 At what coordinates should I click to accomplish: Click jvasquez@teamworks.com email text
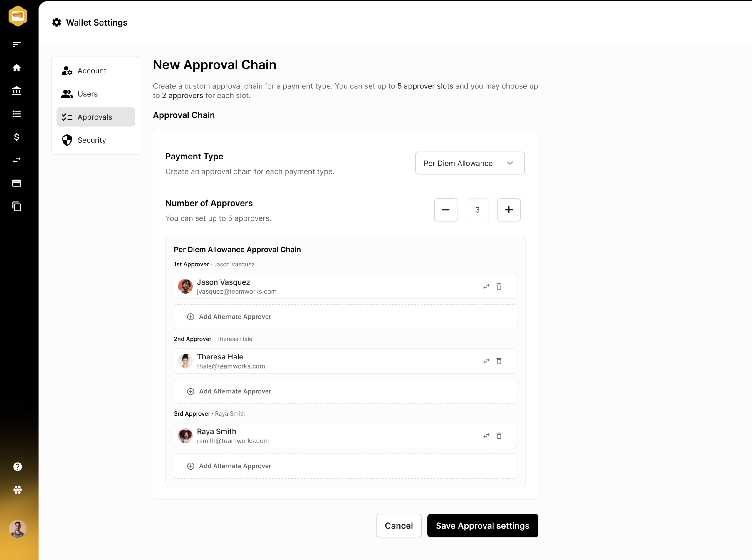click(x=237, y=292)
